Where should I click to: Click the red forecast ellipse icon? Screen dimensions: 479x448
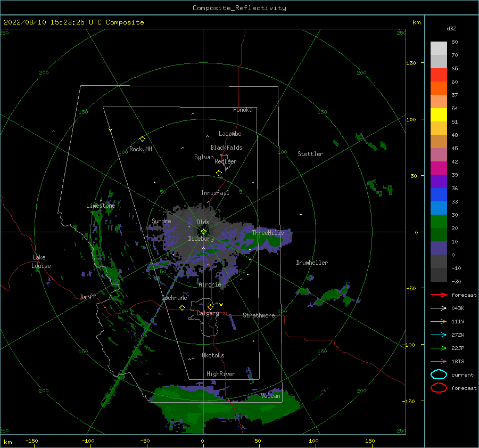[x=439, y=388]
